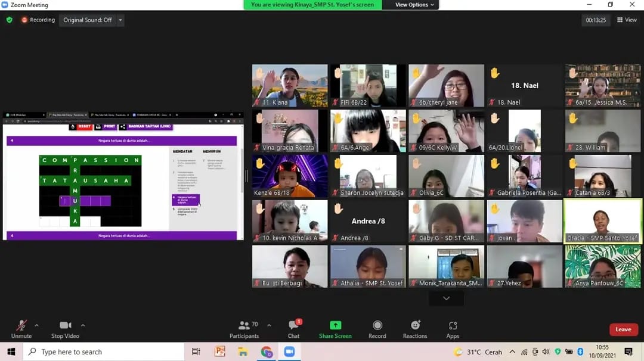Viewport: 644px width, 361px height.
Task: Leave the meeting
Action: [x=623, y=329]
